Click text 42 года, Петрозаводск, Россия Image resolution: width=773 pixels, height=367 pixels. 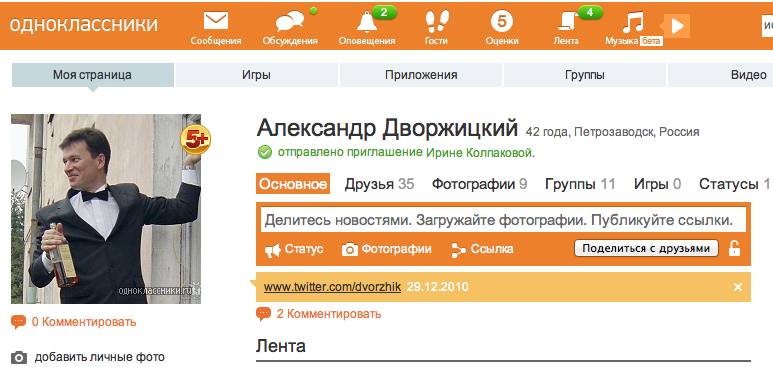pos(613,132)
